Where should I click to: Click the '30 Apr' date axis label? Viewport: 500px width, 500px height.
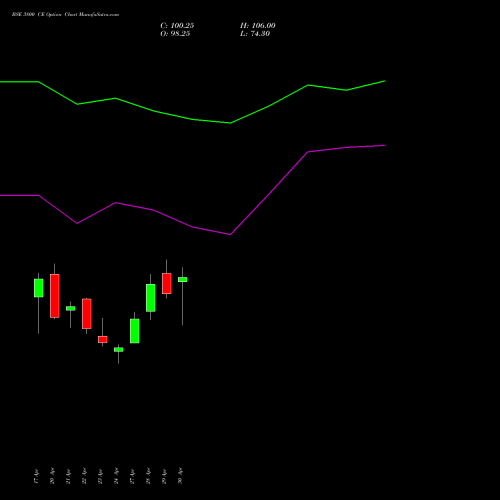click(180, 476)
